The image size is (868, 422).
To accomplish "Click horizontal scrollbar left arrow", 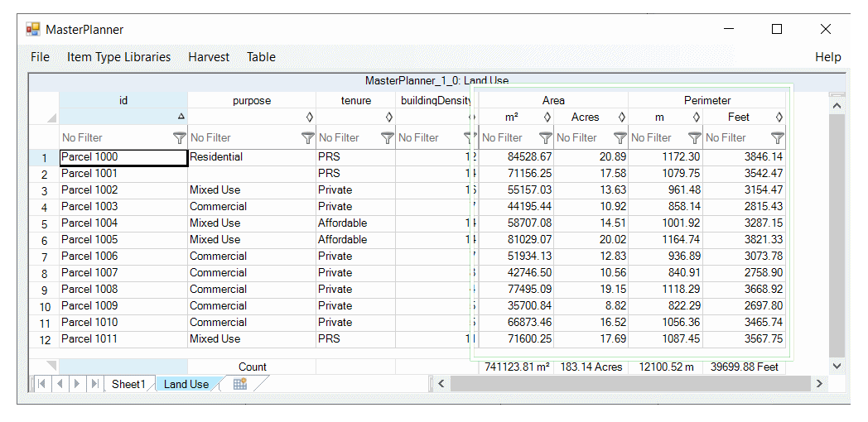I will [x=441, y=383].
